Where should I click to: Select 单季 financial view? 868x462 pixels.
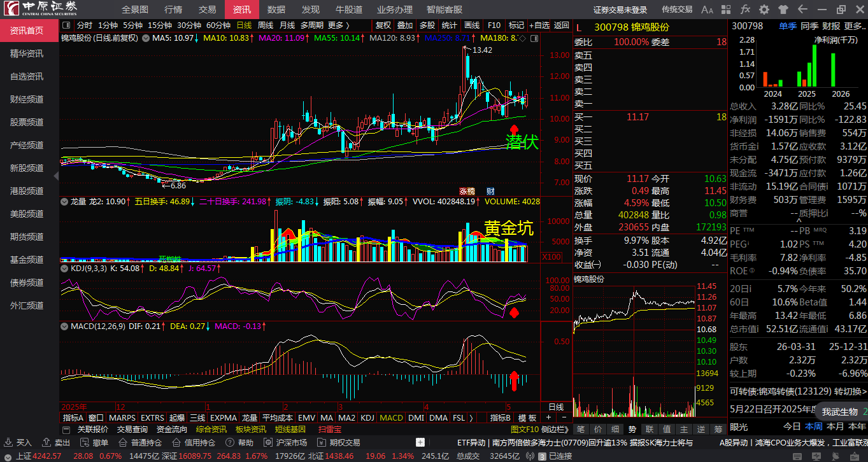coord(788,25)
